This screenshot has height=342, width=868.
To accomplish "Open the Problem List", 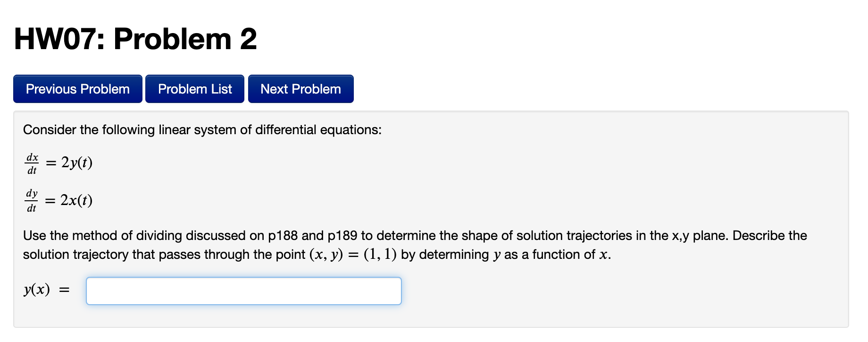I will coord(195,89).
